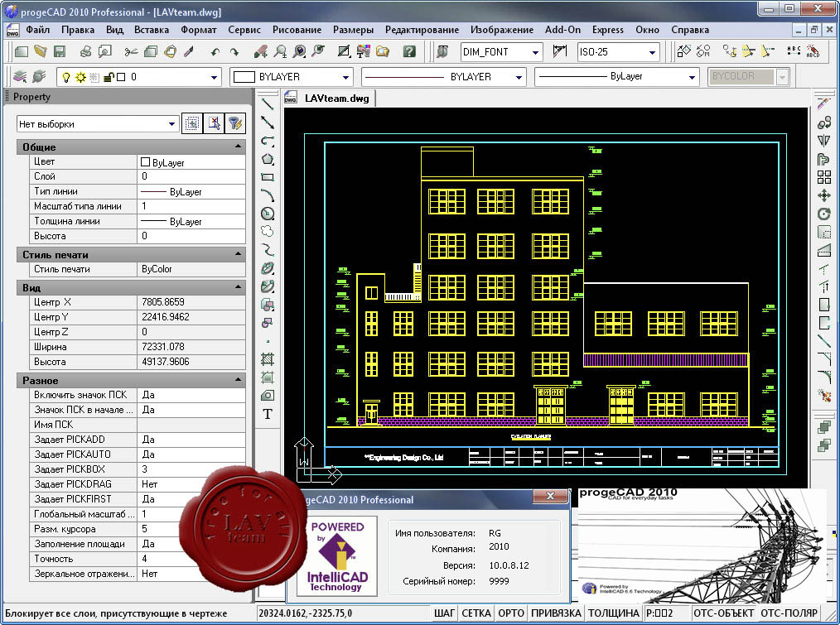
Task: Open the BYLAYER linetype dropdown
Action: pyautogui.click(x=519, y=77)
